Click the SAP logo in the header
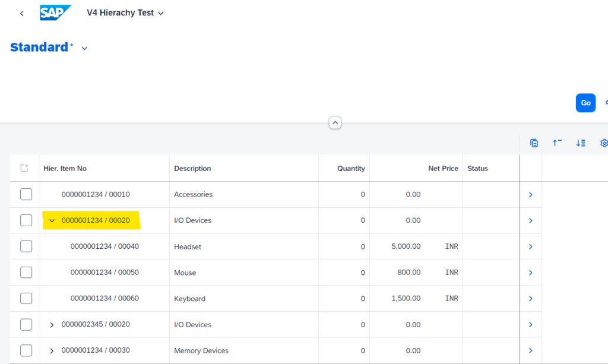Screen dimensions: 608x364 [x=55, y=12]
